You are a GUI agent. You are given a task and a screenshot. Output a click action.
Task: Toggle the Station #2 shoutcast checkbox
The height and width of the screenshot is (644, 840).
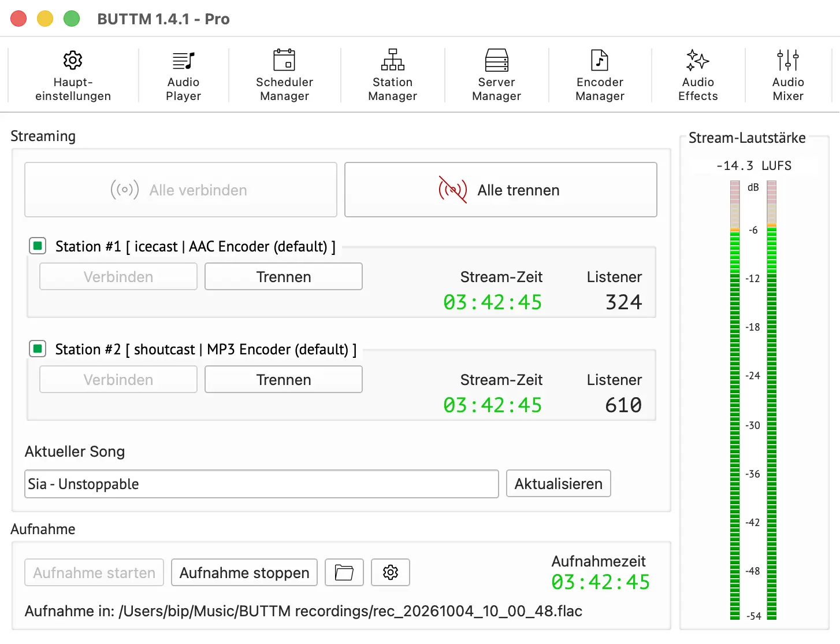(38, 349)
